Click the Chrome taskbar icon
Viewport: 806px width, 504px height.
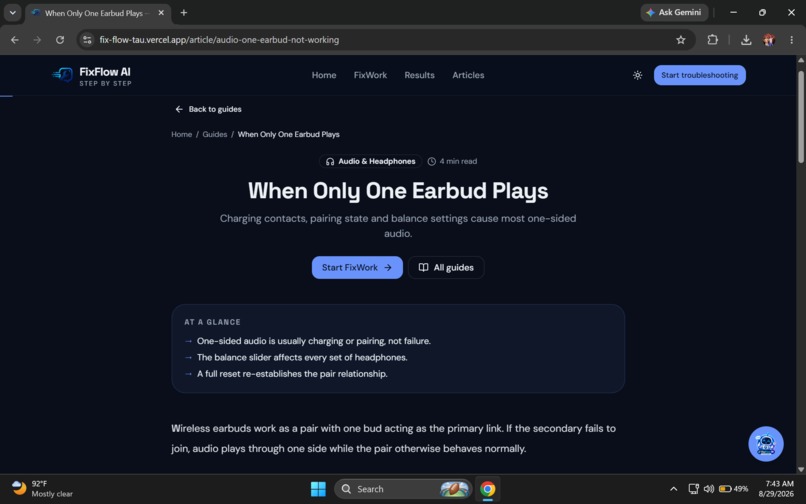click(487, 489)
